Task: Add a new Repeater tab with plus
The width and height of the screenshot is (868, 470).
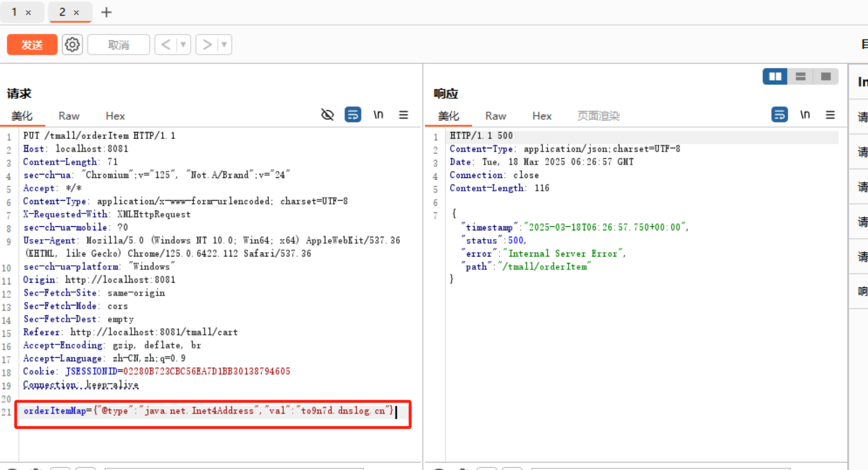Action: [x=106, y=12]
